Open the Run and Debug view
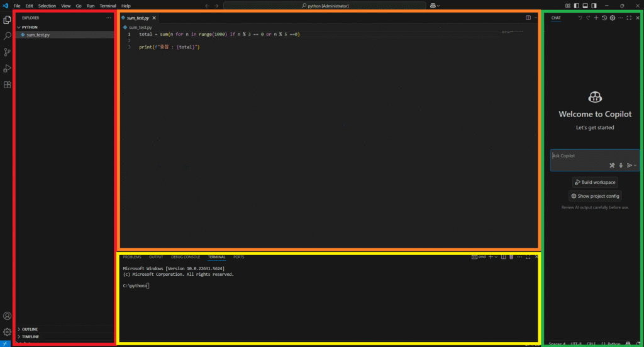This screenshot has width=644, height=347. (x=7, y=68)
